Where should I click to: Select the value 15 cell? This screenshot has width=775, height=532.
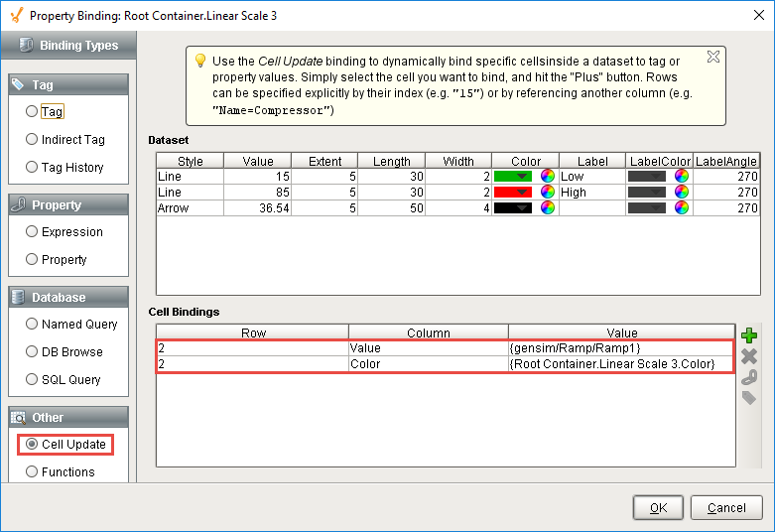[258, 177]
